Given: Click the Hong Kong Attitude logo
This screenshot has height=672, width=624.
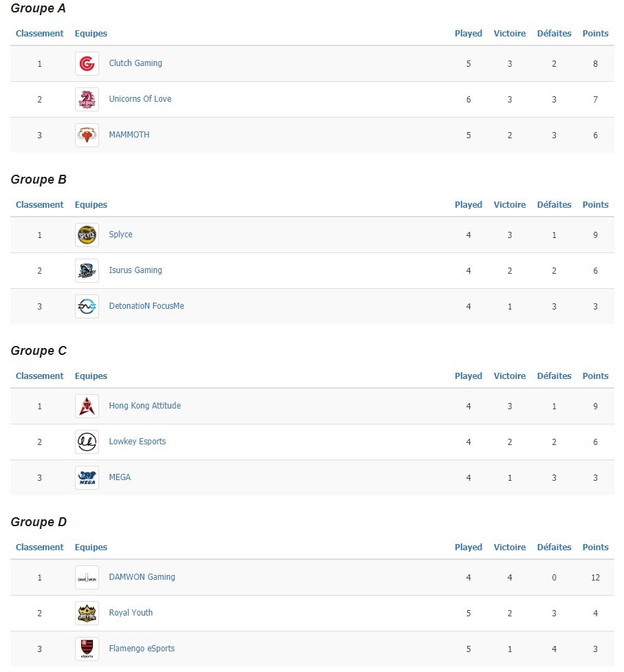Looking at the screenshot, I should [x=87, y=407].
